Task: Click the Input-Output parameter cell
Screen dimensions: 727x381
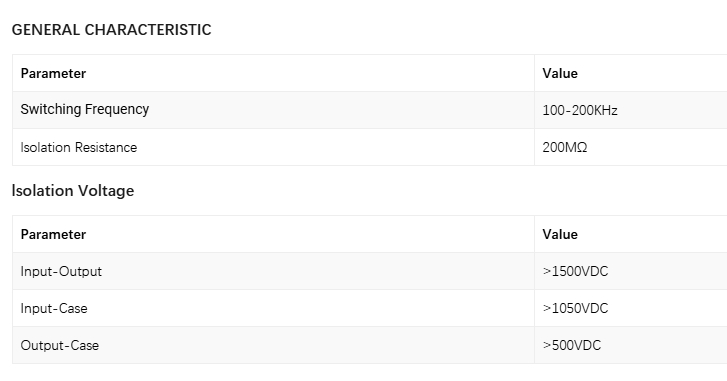Action: point(273,271)
